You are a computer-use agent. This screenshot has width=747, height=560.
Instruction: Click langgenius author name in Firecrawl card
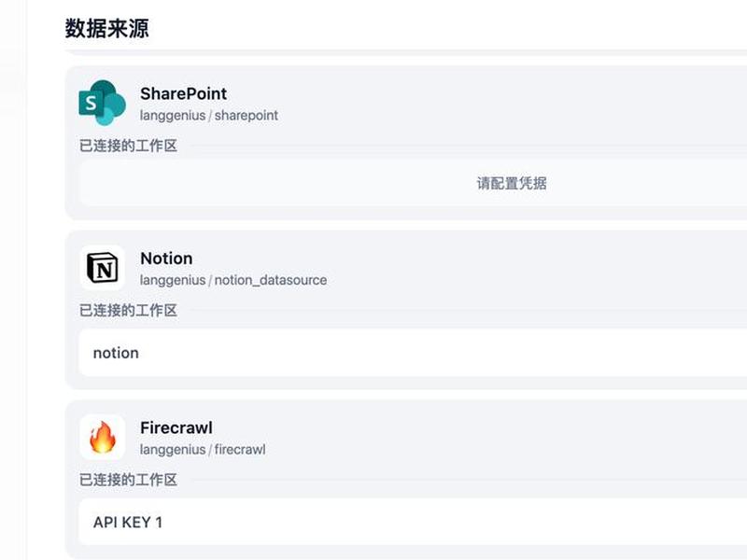coord(173,450)
